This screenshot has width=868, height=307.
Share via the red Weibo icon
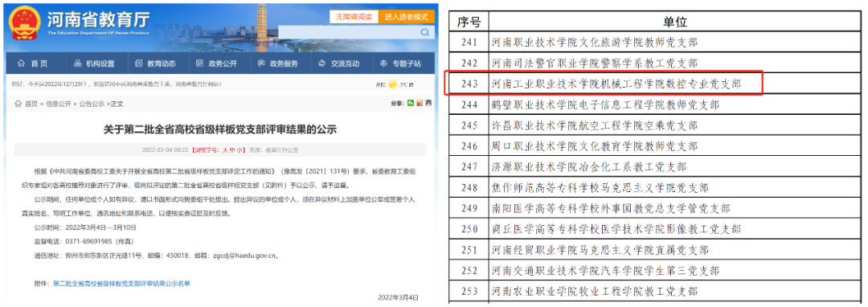pyautogui.click(x=420, y=103)
